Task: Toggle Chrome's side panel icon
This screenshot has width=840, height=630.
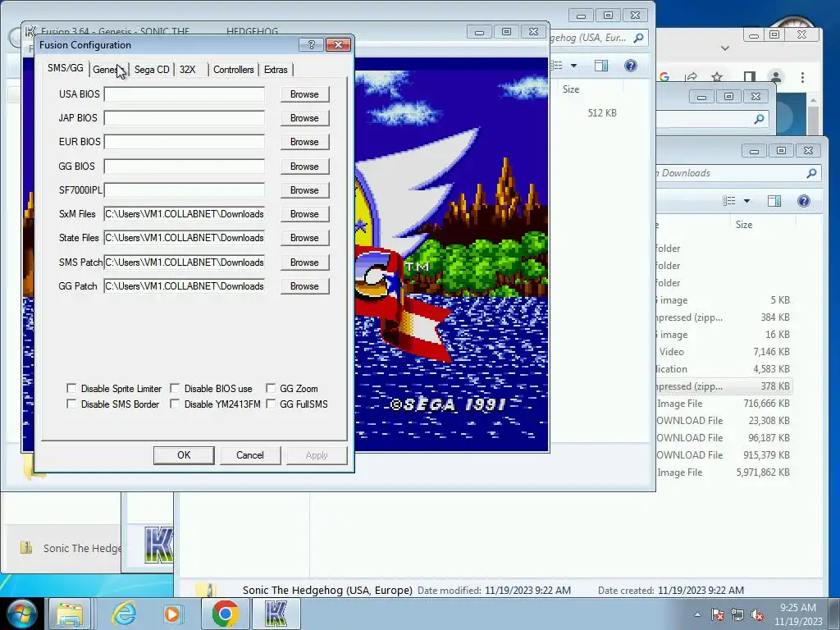Action: tap(750, 77)
